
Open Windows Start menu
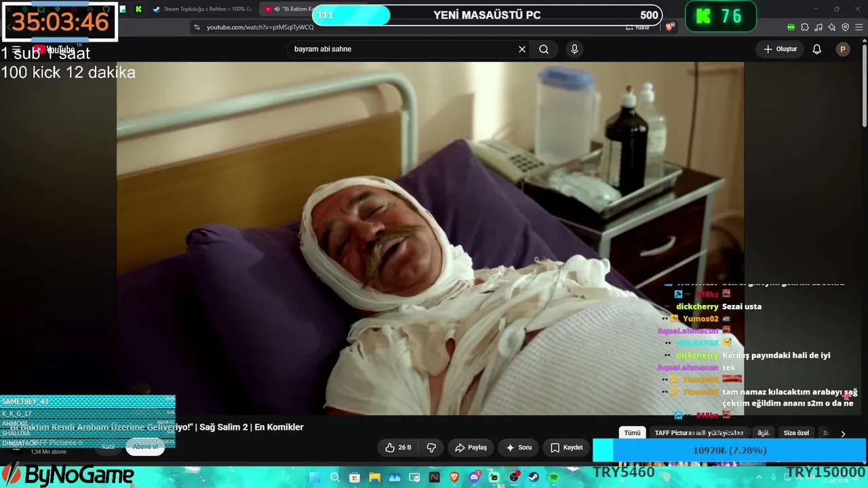pyautogui.click(x=315, y=477)
